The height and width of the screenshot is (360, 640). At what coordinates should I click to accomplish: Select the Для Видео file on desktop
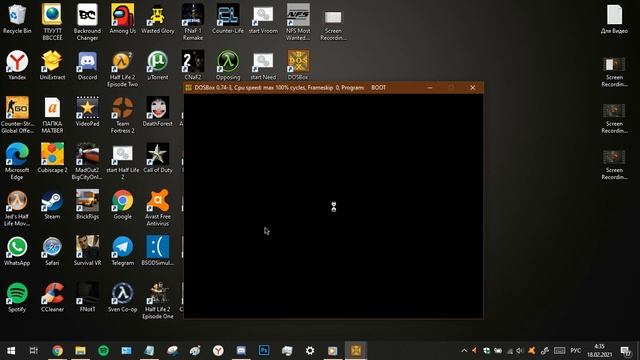tap(614, 20)
